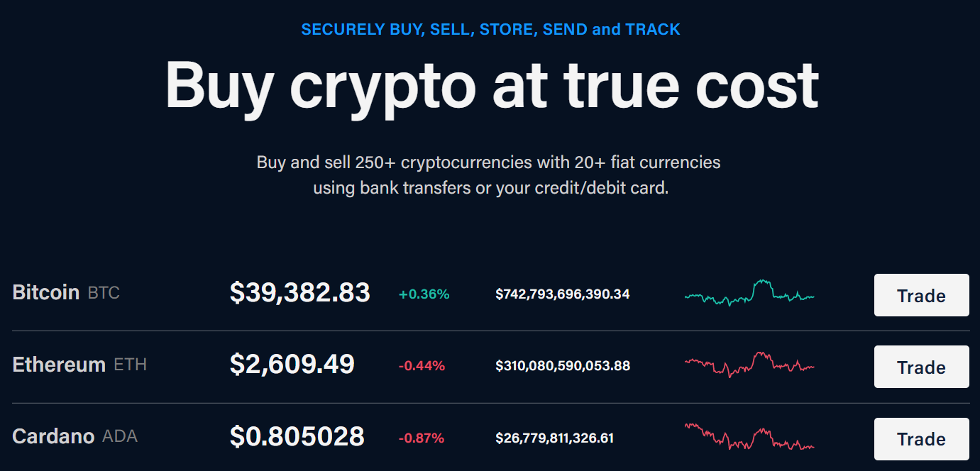980x471 pixels.
Task: Click the -0.87% change indicator for Cardano
Action: click(424, 437)
